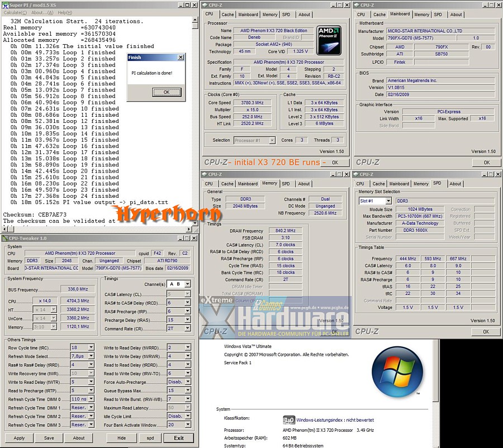
Task: Click Windows-Leistungsindex : nicht bewertet link
Action: click(335, 420)
